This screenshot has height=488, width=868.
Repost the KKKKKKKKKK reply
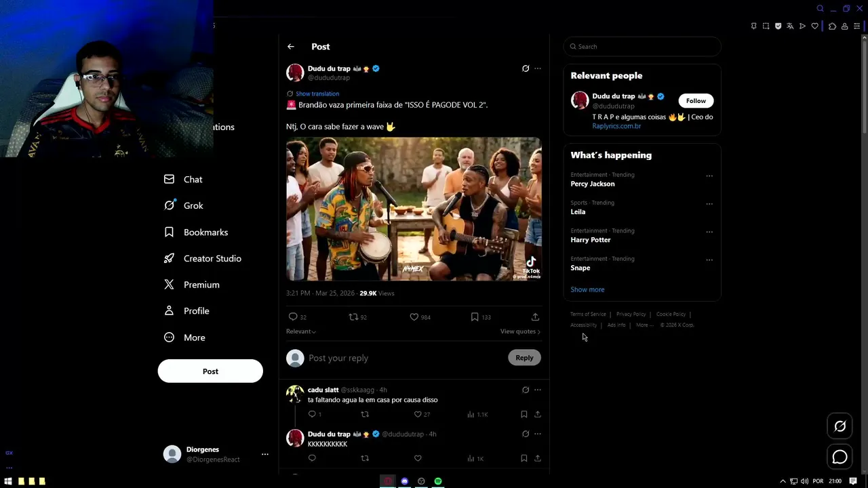click(x=365, y=458)
